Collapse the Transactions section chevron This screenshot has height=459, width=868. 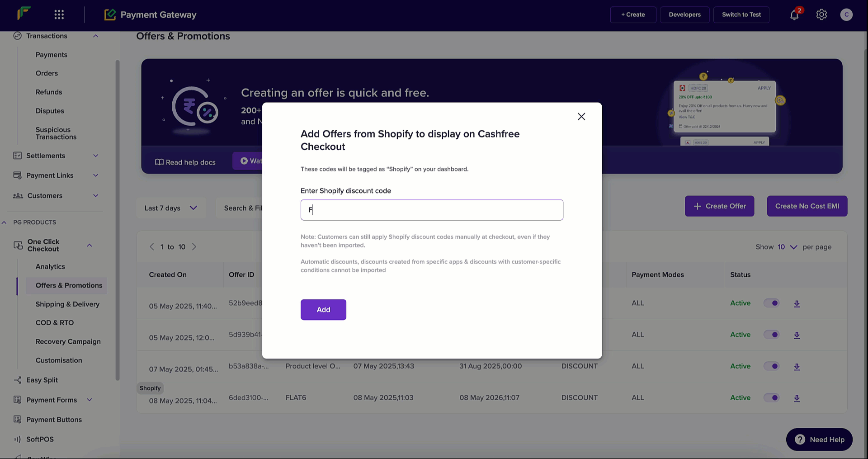tap(95, 36)
